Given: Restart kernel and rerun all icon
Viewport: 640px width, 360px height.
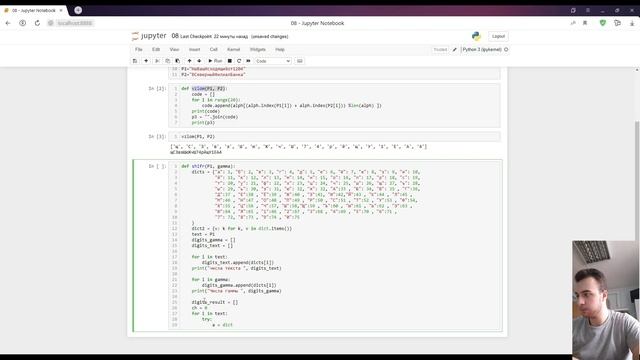Looking at the screenshot, I should [x=248, y=61].
